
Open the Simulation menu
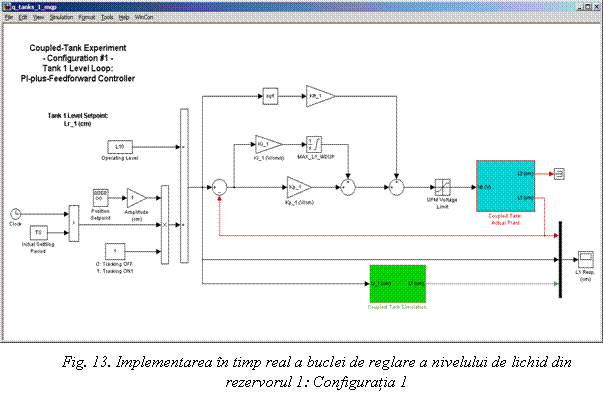point(61,17)
